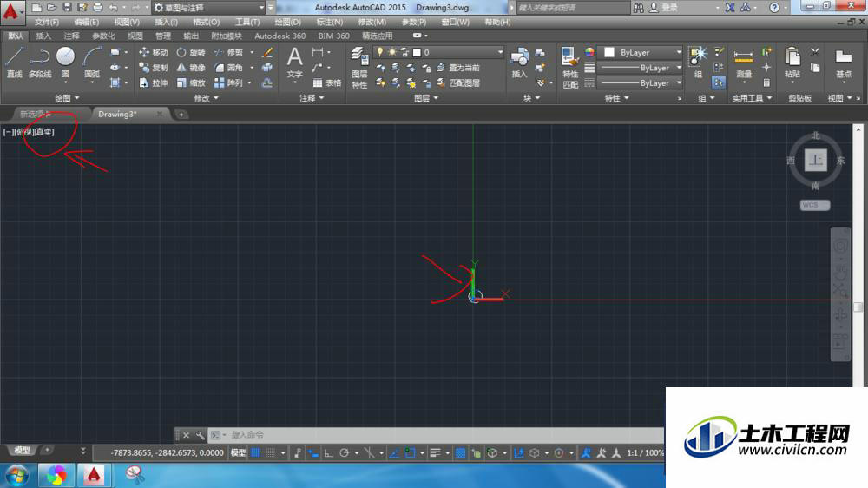
Task: Click the 拉伸 (Stretch) tool
Action: click(154, 82)
